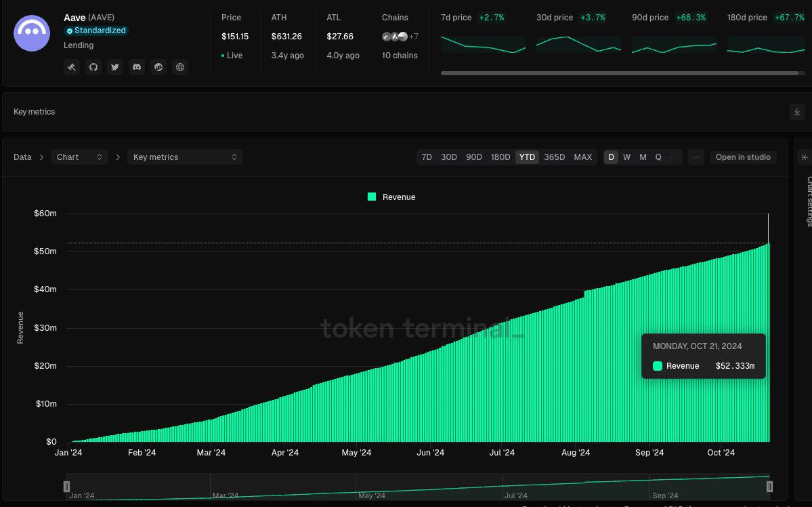
Task: Select the MAX time range tab
Action: click(x=582, y=157)
